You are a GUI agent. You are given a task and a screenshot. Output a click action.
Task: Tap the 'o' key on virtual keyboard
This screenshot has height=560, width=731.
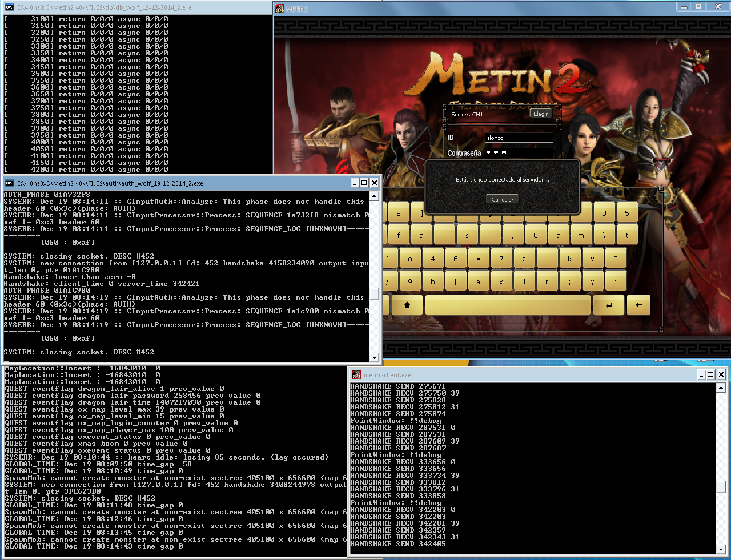coord(410,259)
